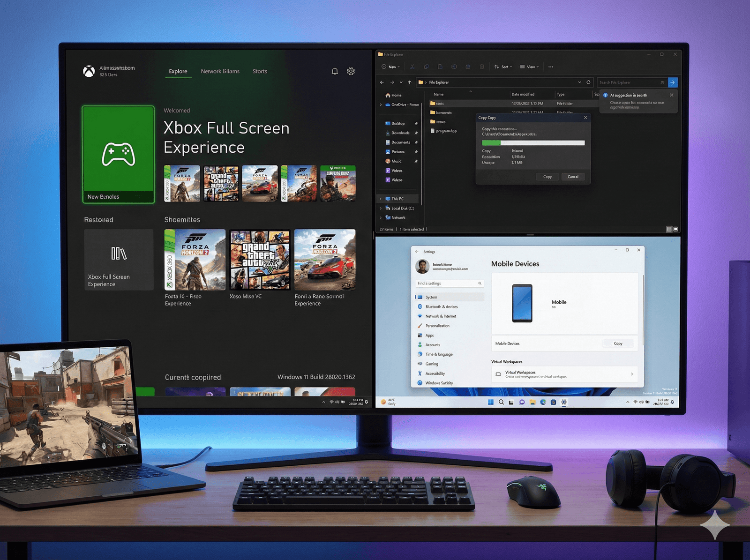The height and width of the screenshot is (560, 750).
Task: Click the notification bell in the Xbox app
Action: (x=335, y=71)
